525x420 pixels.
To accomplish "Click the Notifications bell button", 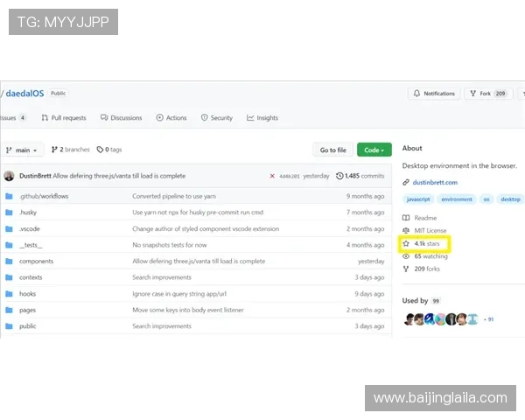I will point(434,94).
